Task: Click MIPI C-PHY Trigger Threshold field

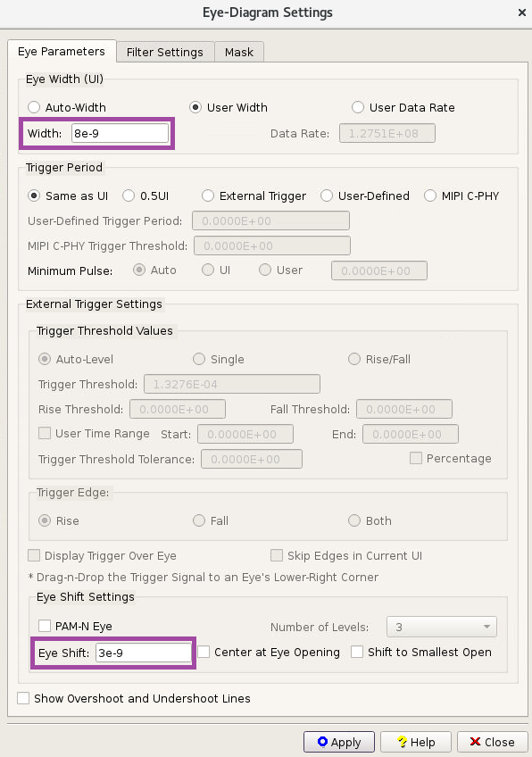Action: click(272, 245)
